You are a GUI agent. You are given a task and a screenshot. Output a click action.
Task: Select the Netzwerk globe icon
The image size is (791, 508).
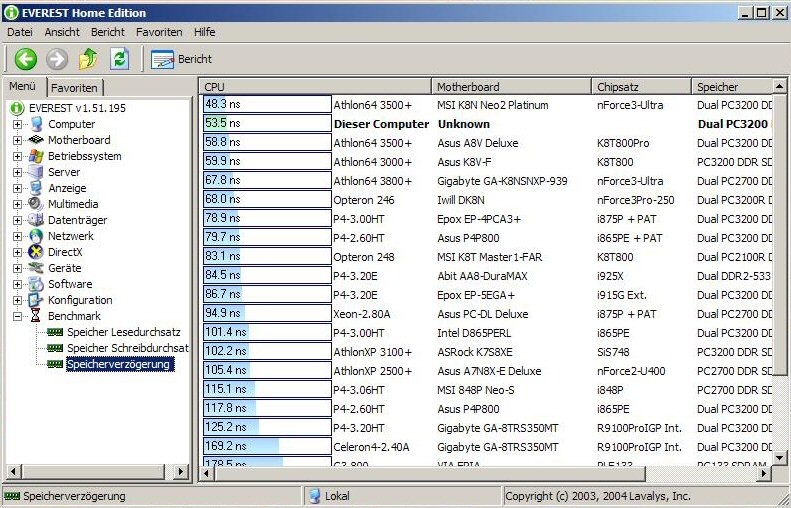coord(36,236)
